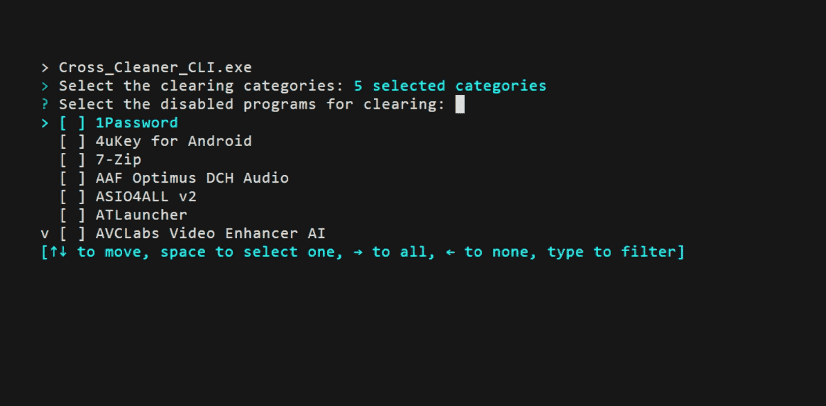
Task: Click the cursor pointer before 1Password
Action: click(x=45, y=123)
